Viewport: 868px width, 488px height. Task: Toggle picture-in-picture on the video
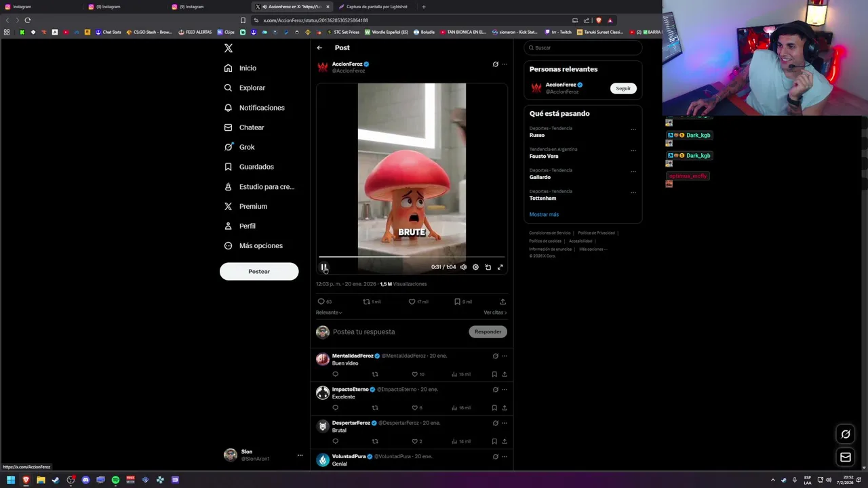(488, 267)
